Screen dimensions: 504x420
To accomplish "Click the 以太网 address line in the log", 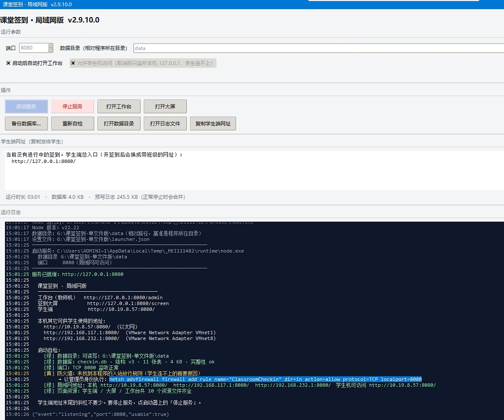I will pyautogui.click(x=91, y=327).
